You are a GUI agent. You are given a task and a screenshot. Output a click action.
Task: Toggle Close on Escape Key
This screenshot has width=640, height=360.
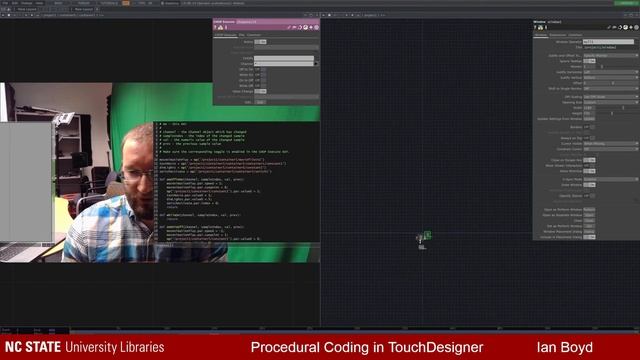tap(589, 160)
